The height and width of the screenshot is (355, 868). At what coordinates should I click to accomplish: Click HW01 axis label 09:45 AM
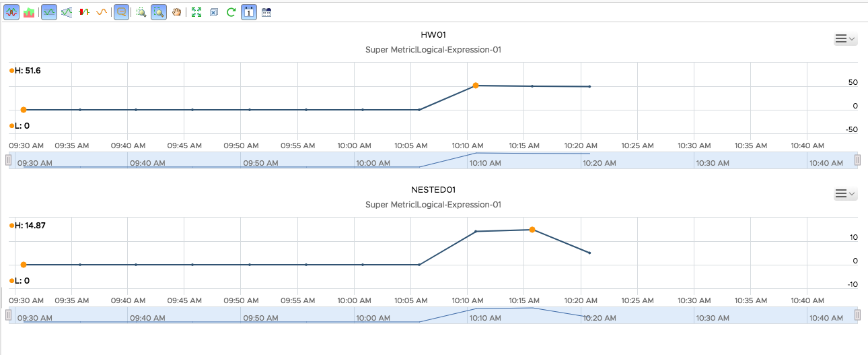click(x=185, y=146)
